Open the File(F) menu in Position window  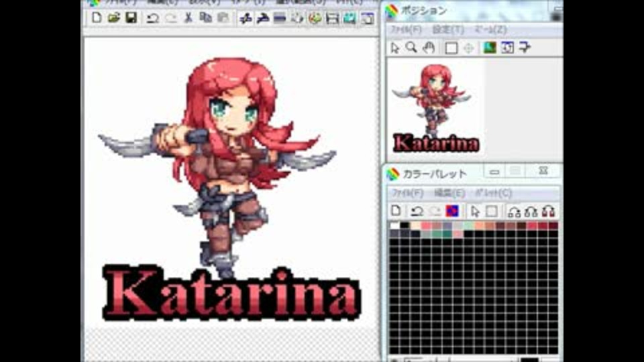coord(406,29)
